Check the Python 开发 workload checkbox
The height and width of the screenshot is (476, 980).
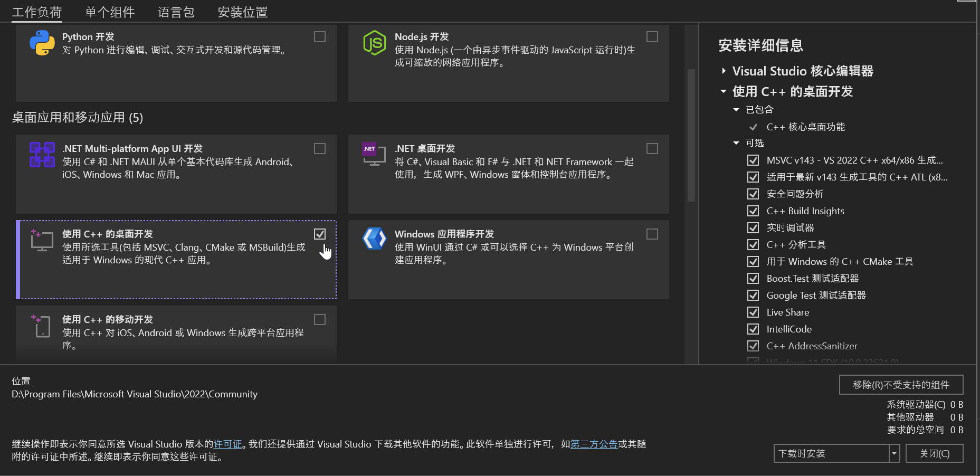[x=320, y=36]
